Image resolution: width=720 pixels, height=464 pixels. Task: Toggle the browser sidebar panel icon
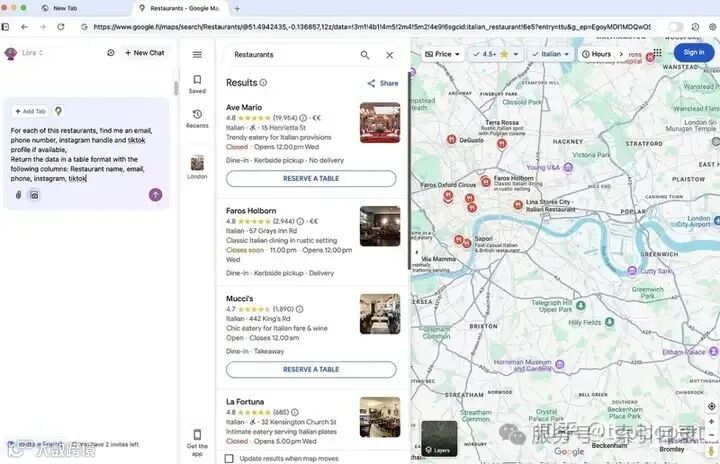coord(5,27)
